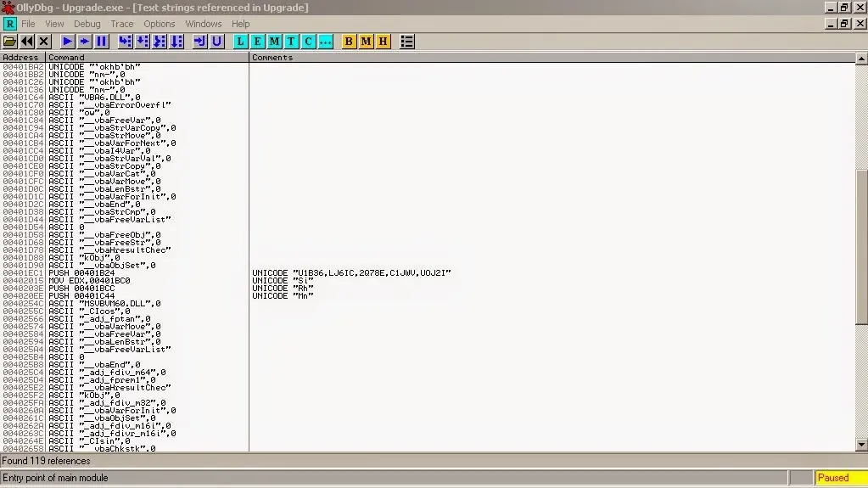The image size is (868, 488).
Task: Open the Windows menu
Action: (203, 24)
